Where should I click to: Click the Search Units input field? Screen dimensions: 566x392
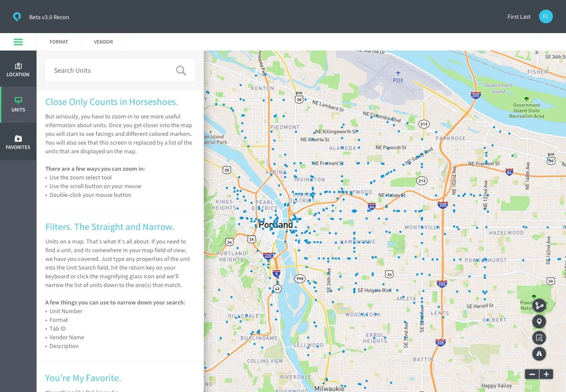click(120, 71)
